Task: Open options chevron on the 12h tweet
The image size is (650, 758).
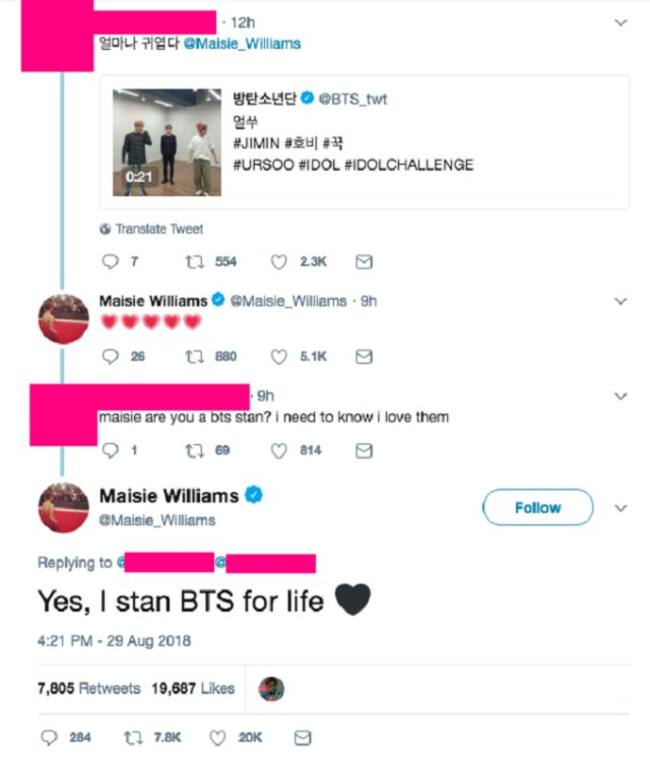Action: click(x=621, y=23)
